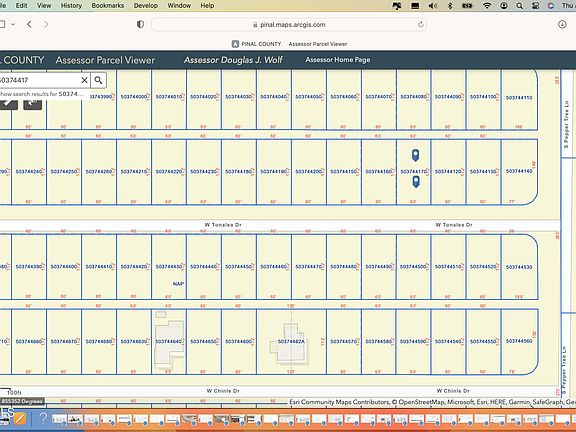Click the Wi-Fi icon in the menu bar
This screenshot has height=432, width=576.
pyautogui.click(x=487, y=6)
